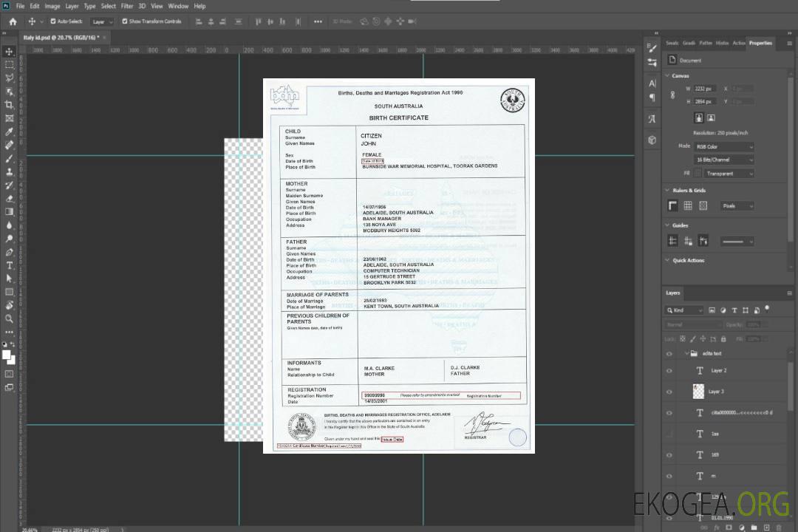Select the Horizontal Type tool

pos(10,265)
